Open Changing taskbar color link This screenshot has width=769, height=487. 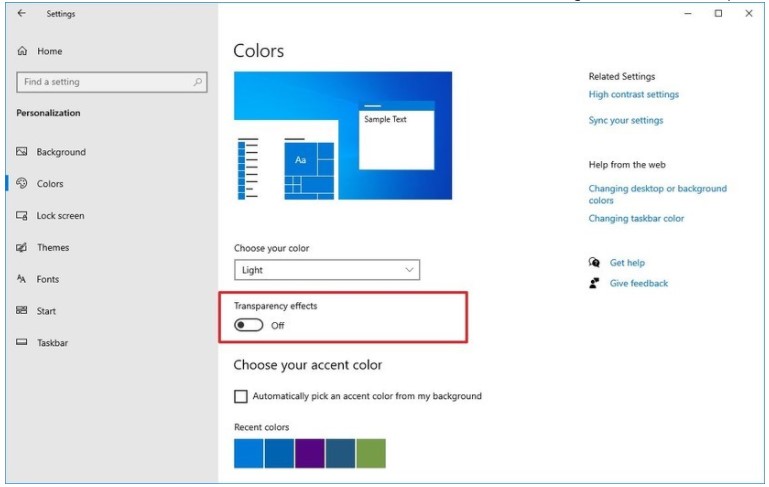(636, 218)
